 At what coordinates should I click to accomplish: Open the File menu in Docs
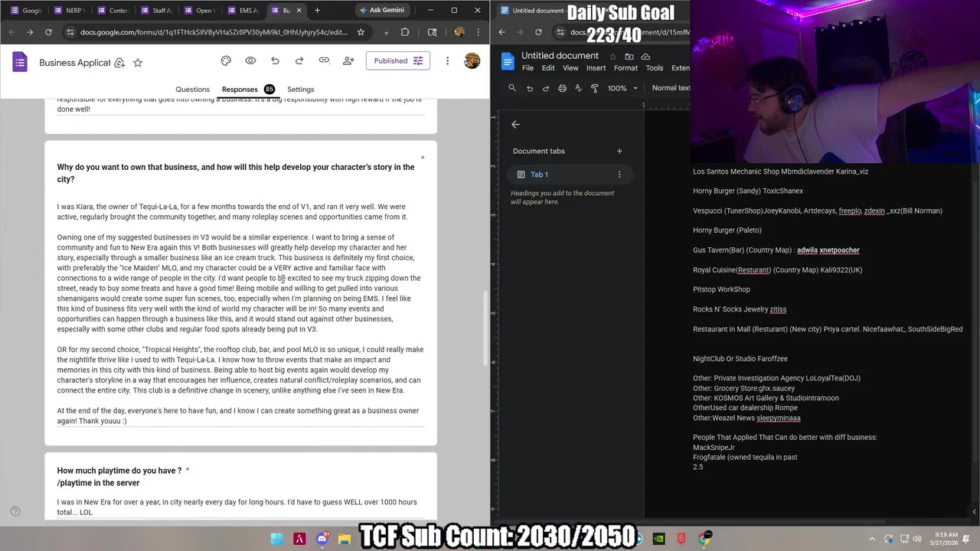528,68
